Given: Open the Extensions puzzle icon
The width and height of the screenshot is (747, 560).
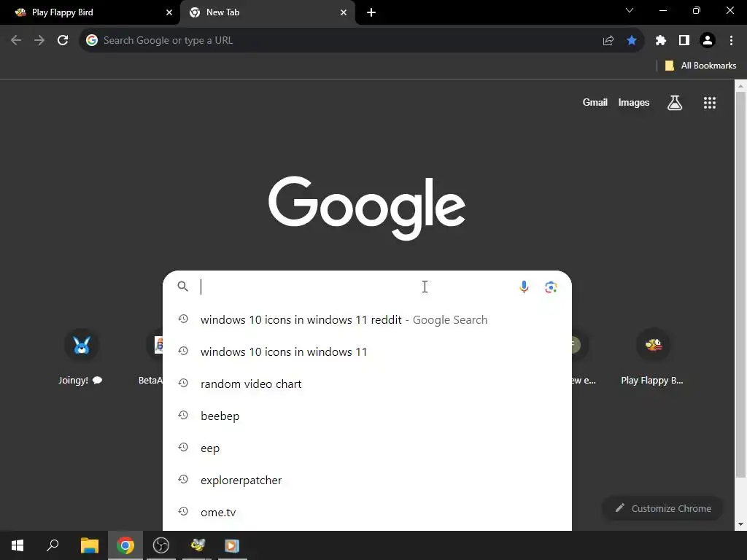Looking at the screenshot, I should click(x=661, y=41).
